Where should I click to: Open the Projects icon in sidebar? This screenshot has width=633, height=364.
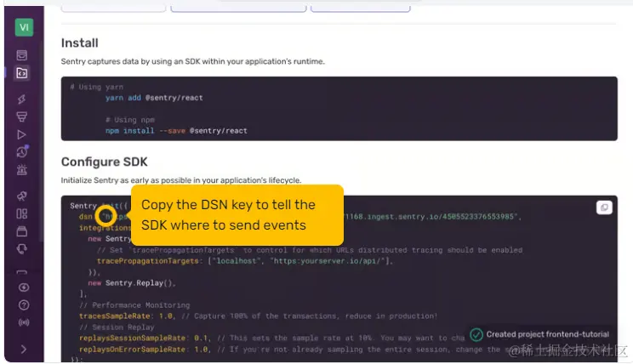22,73
